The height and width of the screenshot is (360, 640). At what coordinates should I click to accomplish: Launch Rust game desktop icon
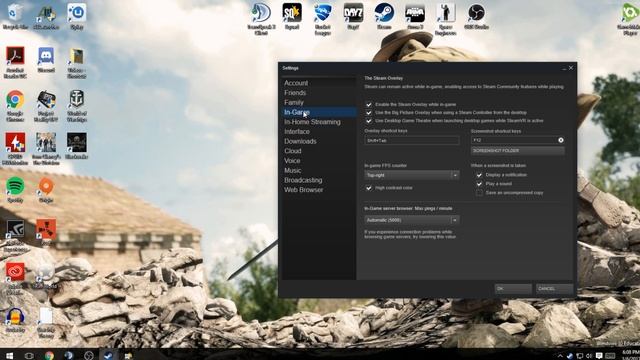tap(46, 232)
